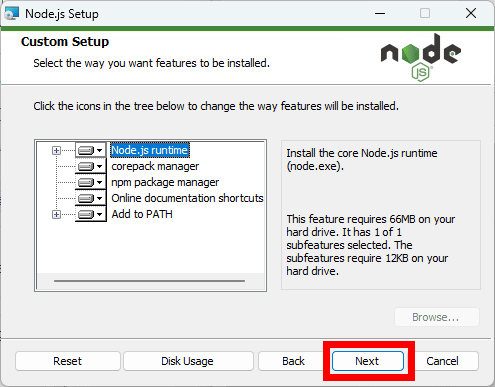
Task: Close the Node.js Setup window
Action: [471, 14]
